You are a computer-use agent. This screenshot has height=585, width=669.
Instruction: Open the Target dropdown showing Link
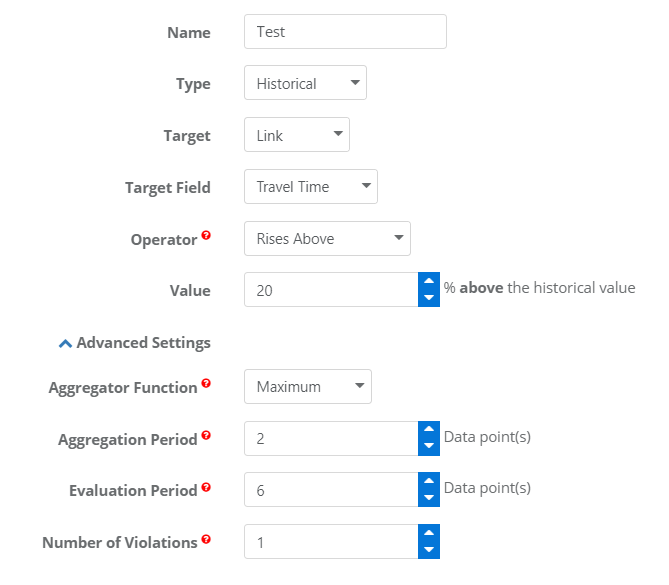click(x=297, y=135)
